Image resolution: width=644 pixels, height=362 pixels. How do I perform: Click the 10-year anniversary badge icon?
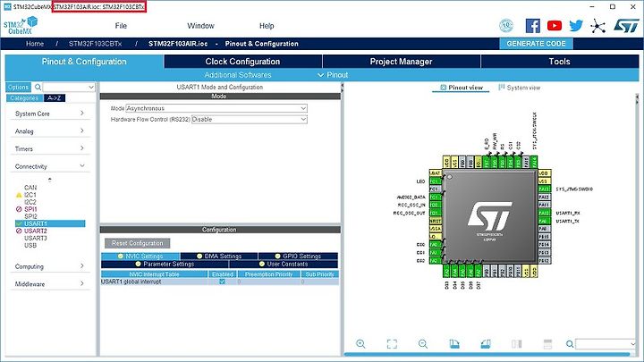click(x=506, y=26)
